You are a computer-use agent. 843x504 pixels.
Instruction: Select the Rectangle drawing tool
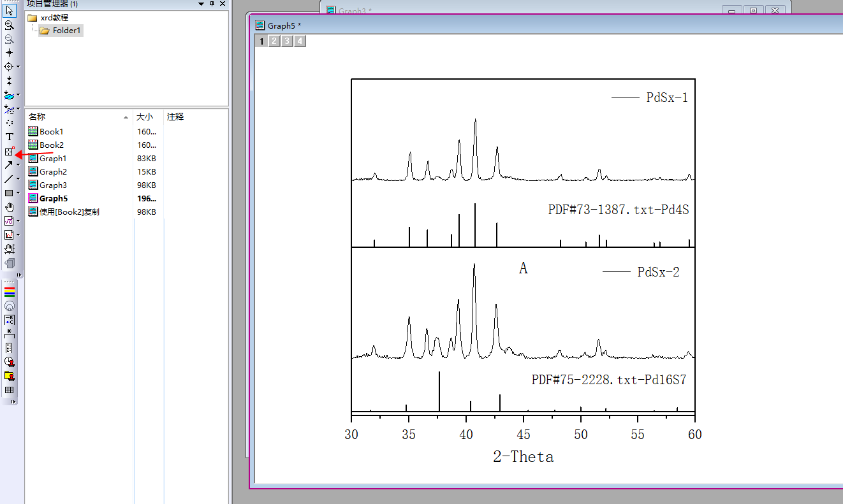[9, 193]
